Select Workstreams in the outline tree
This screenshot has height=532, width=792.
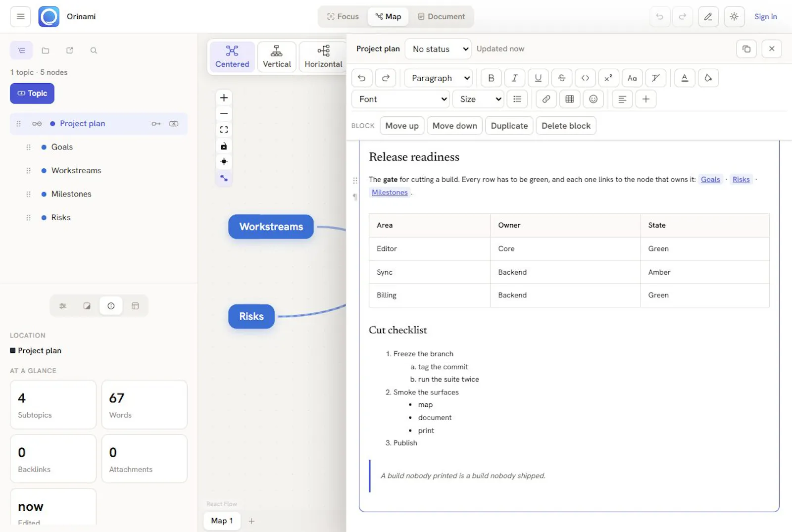[x=76, y=170]
